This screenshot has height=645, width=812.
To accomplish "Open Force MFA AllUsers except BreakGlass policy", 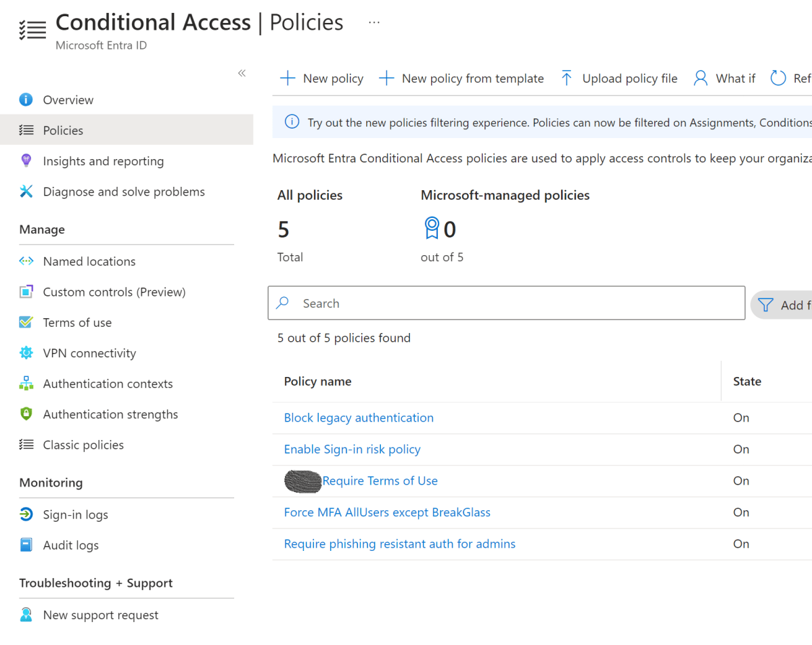I will coord(387,512).
